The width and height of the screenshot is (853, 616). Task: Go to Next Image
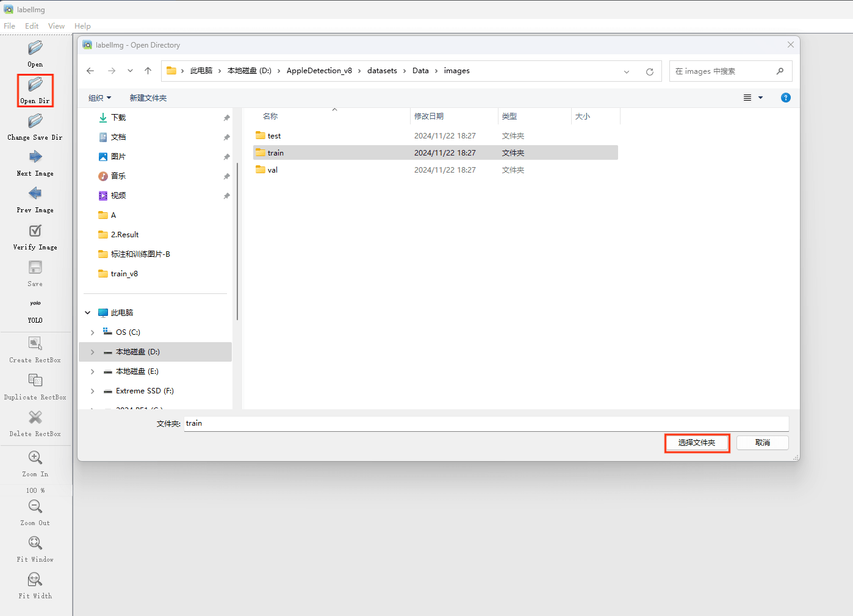(35, 157)
